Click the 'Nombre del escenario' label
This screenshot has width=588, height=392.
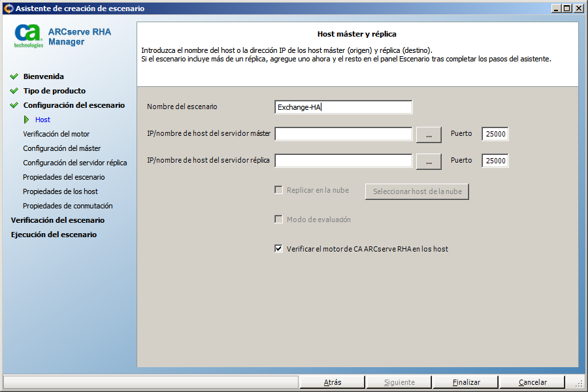coord(182,106)
